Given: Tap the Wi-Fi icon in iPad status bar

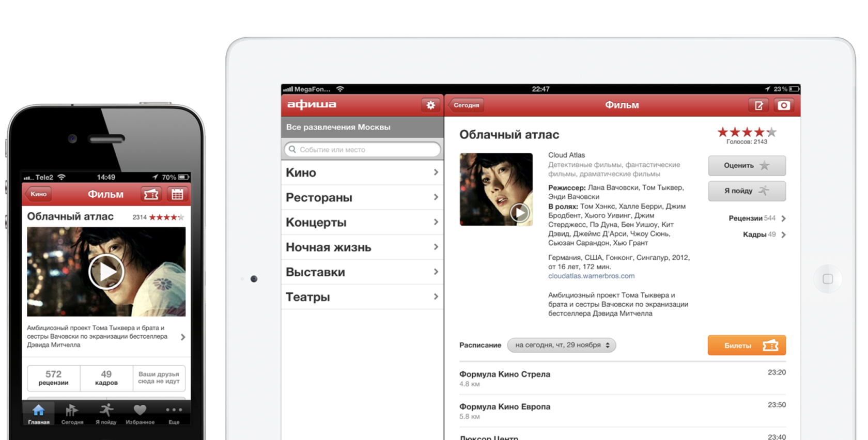Looking at the screenshot, I should tap(340, 89).
